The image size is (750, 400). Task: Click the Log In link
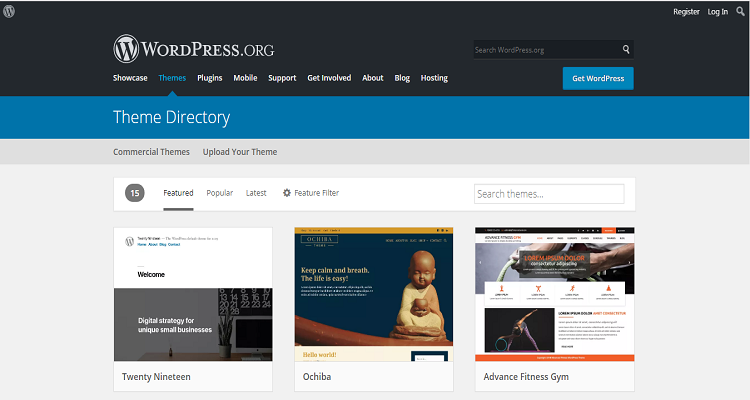click(718, 12)
